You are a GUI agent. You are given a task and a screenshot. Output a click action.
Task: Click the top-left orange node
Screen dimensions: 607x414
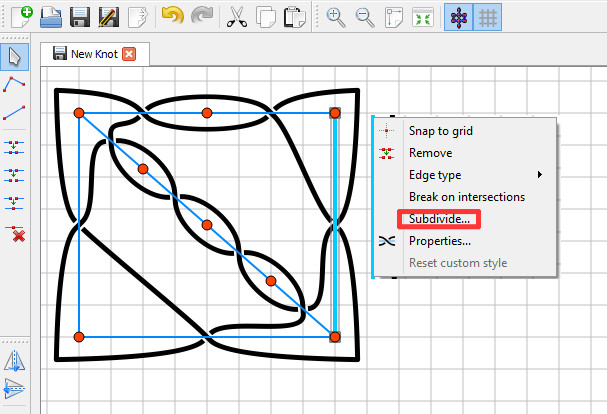[x=79, y=113]
